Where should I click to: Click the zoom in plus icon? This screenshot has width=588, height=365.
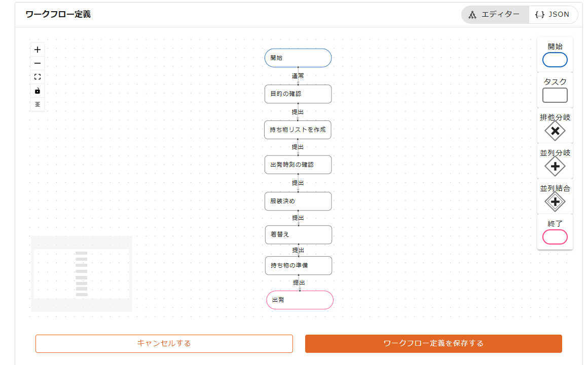click(38, 50)
